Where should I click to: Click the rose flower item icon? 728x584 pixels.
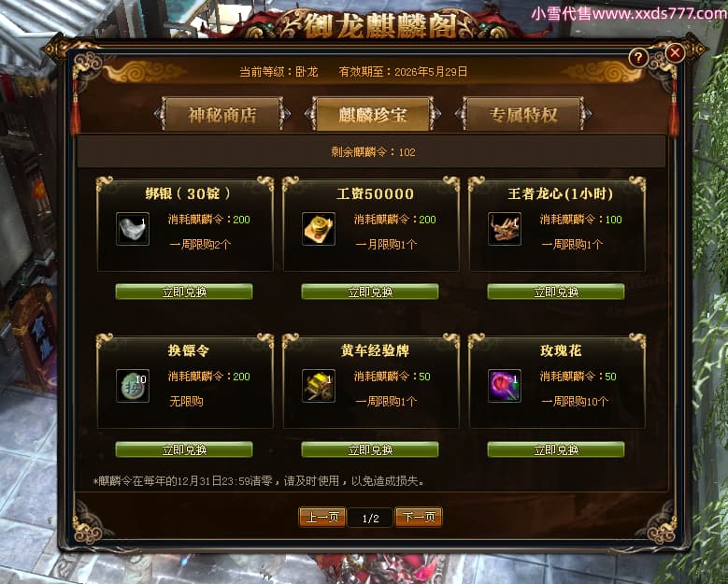pyautogui.click(x=505, y=386)
